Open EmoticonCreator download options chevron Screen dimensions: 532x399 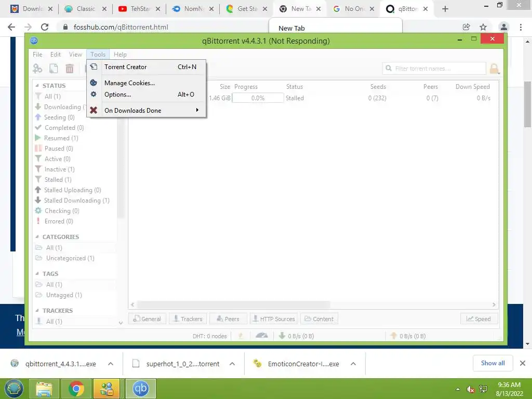(x=353, y=364)
